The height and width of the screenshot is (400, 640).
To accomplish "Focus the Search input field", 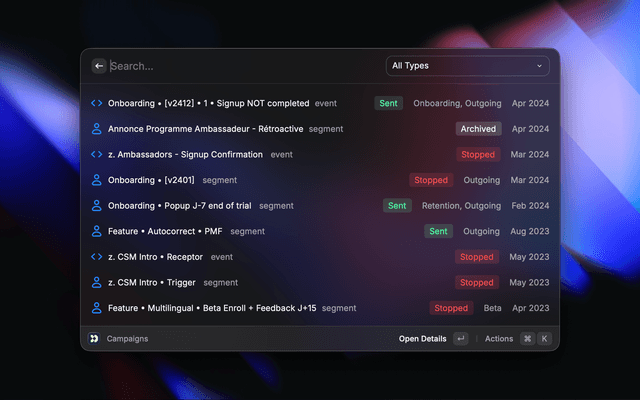I will tap(245, 66).
